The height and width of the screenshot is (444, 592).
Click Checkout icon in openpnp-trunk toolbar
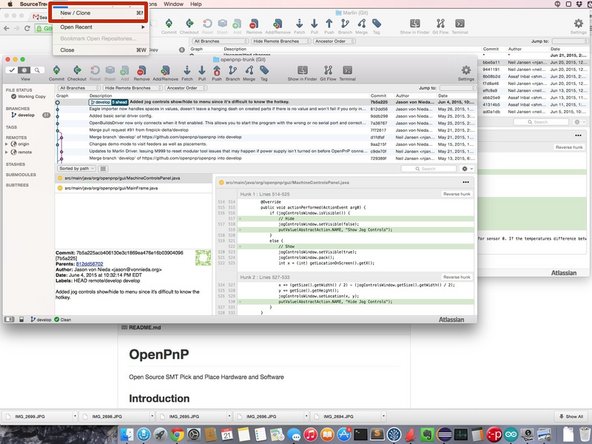pyautogui.click(x=77, y=72)
